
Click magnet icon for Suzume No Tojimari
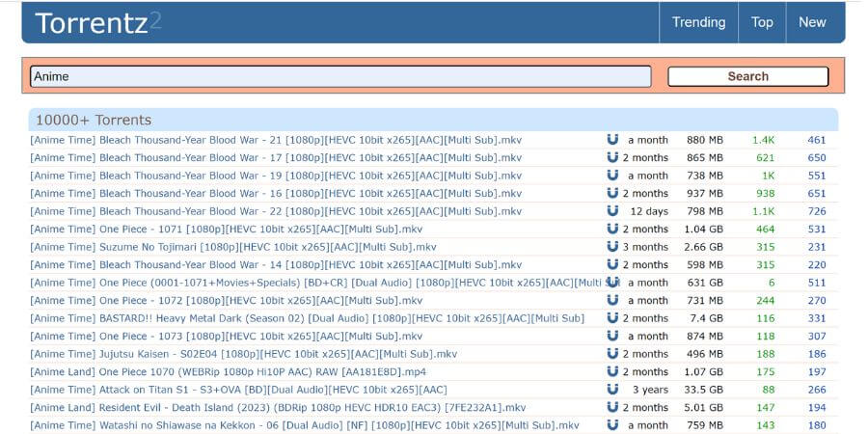tap(612, 247)
